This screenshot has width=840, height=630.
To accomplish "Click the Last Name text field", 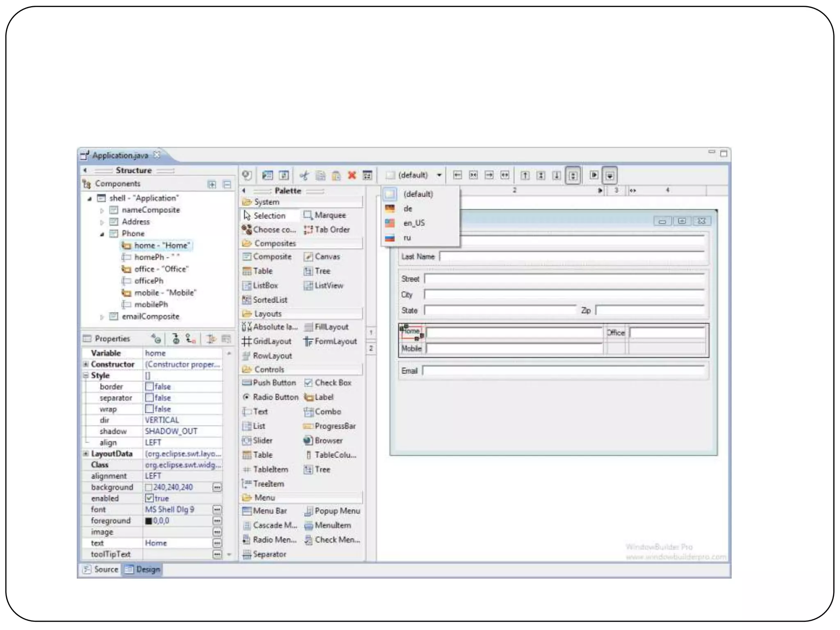I will (x=572, y=257).
